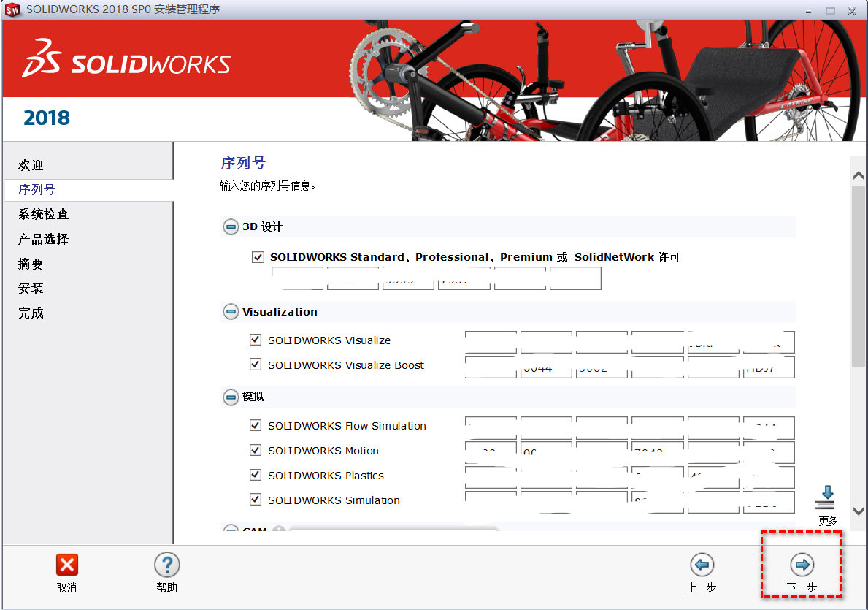Click the 输入您的序列号信息 instruction text

[268, 186]
